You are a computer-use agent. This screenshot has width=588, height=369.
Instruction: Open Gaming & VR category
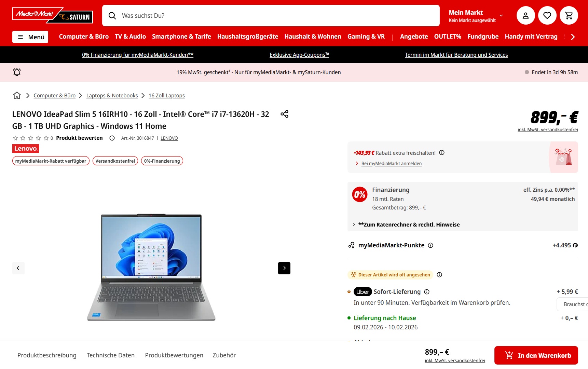tap(366, 37)
